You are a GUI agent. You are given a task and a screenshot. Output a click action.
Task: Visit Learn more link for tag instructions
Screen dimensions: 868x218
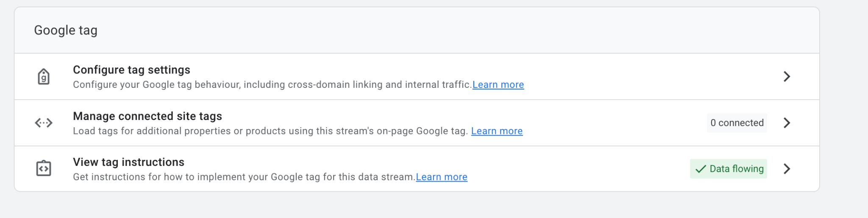click(442, 177)
